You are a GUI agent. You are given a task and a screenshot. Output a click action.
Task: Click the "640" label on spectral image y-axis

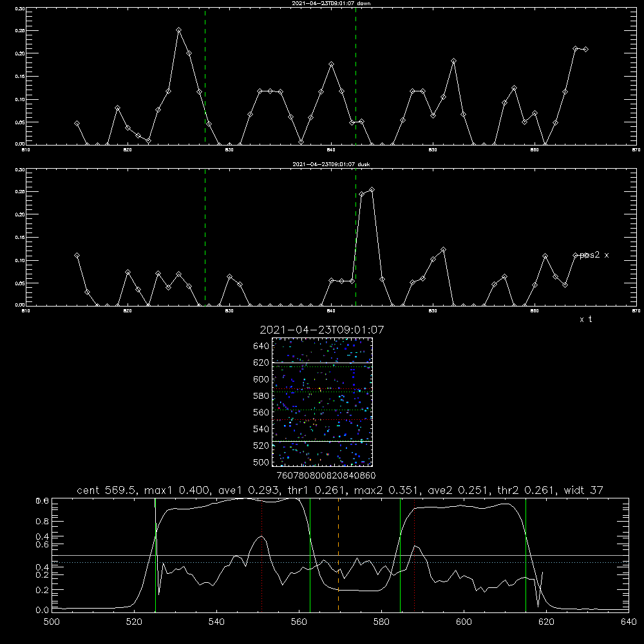coord(261,346)
